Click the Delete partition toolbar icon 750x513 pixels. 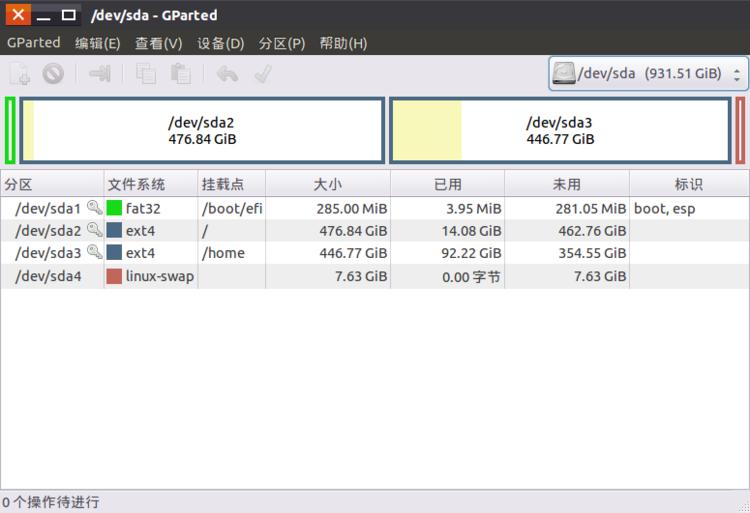pyautogui.click(x=53, y=73)
